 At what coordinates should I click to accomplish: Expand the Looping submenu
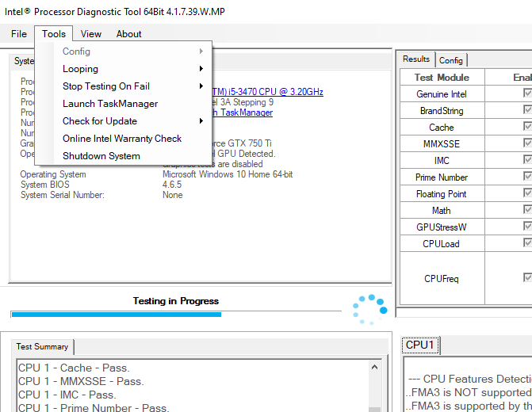click(x=124, y=69)
